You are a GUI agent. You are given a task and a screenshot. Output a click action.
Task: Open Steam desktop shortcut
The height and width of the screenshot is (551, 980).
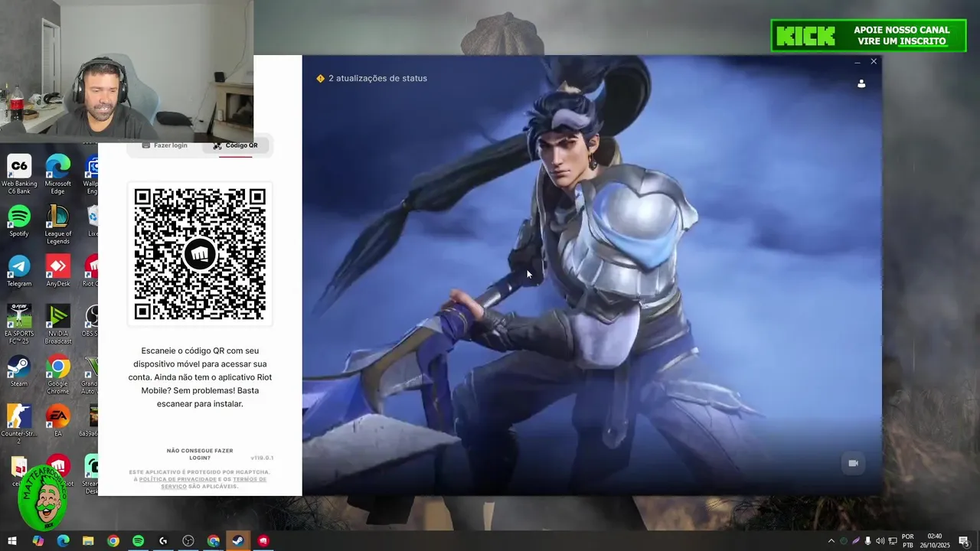(x=19, y=371)
